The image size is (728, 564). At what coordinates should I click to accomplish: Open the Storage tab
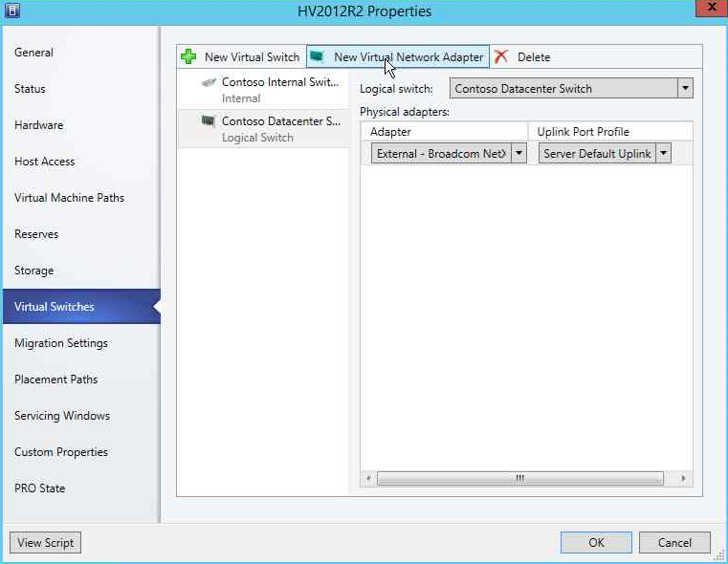coord(81,271)
